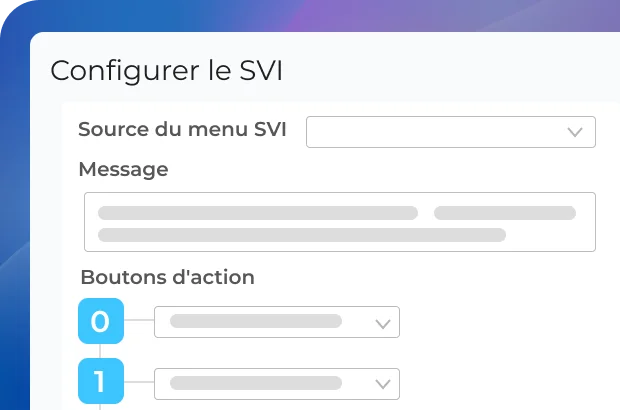Image resolution: width=620 pixels, height=410 pixels.
Task: Select the blue "1" action button badge
Action: pos(100,381)
